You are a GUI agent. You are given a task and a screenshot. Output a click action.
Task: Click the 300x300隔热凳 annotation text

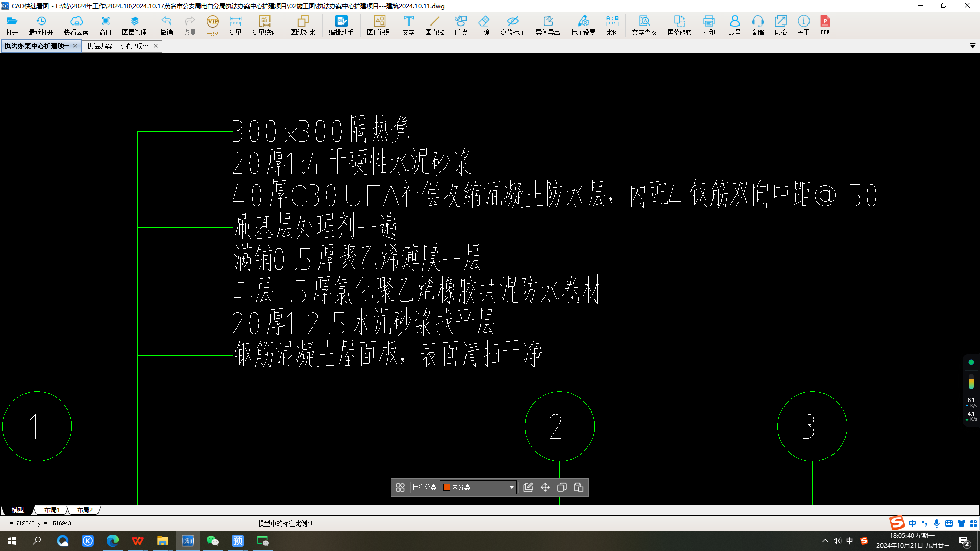321,130
